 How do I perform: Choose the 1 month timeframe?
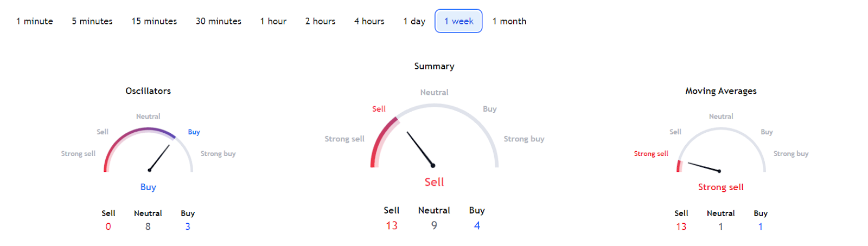pyautogui.click(x=509, y=21)
